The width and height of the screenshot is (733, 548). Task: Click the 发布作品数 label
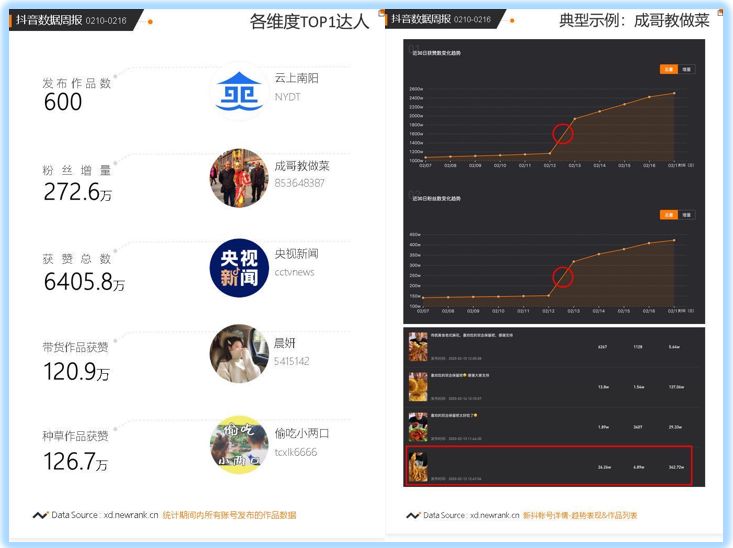(x=77, y=83)
